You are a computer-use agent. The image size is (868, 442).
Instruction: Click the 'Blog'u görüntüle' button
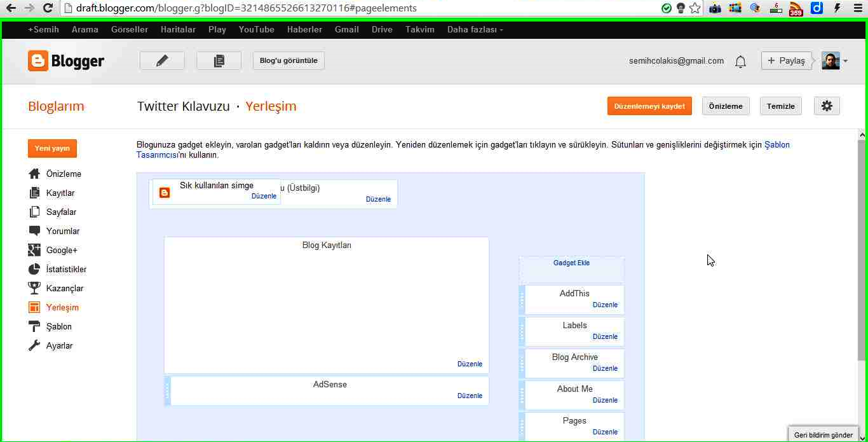tap(288, 60)
